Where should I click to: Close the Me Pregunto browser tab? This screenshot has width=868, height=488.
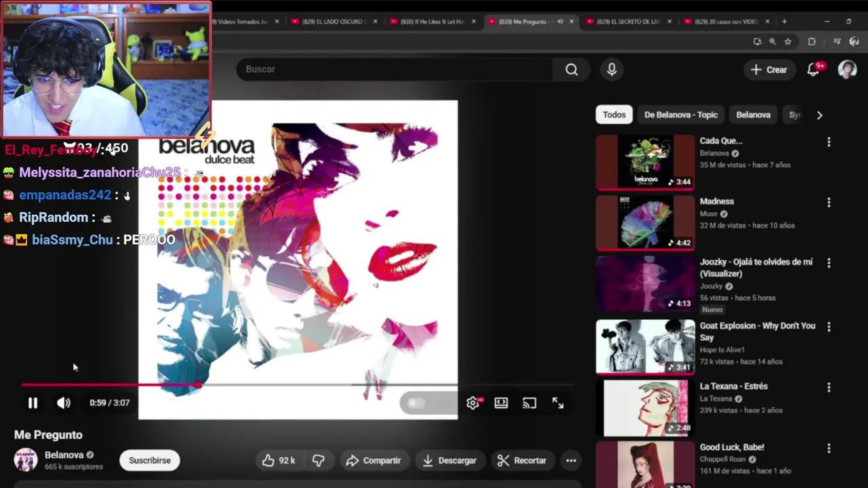572,22
